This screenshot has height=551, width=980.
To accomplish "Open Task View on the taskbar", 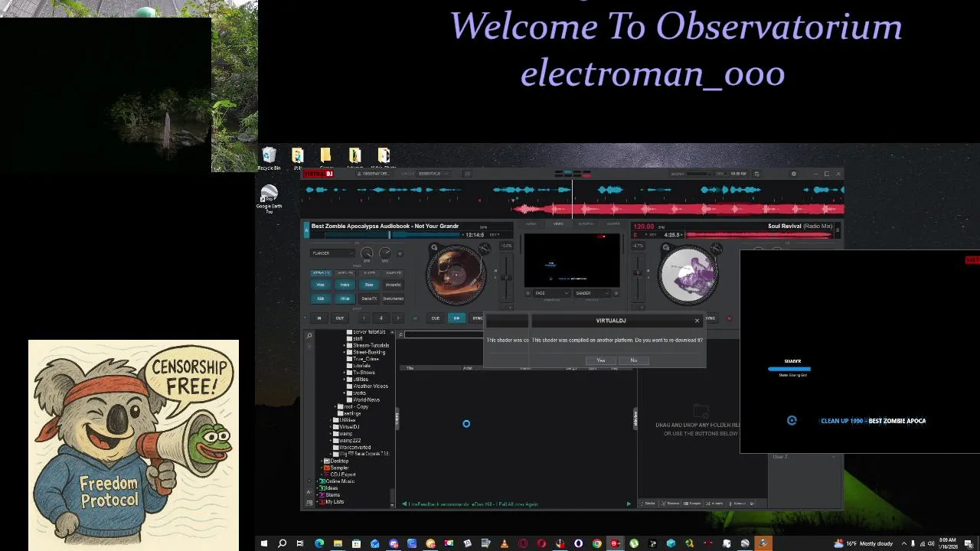I will point(300,543).
